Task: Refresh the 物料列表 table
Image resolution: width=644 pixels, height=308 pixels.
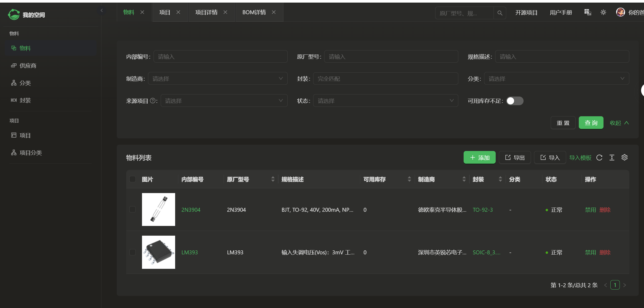Action: pyautogui.click(x=599, y=158)
